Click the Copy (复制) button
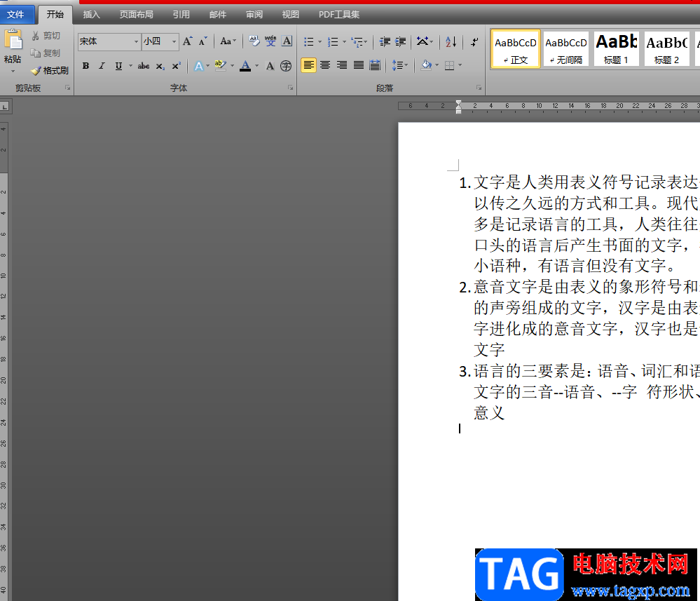Viewport: 700px width, 601px height. [x=46, y=53]
